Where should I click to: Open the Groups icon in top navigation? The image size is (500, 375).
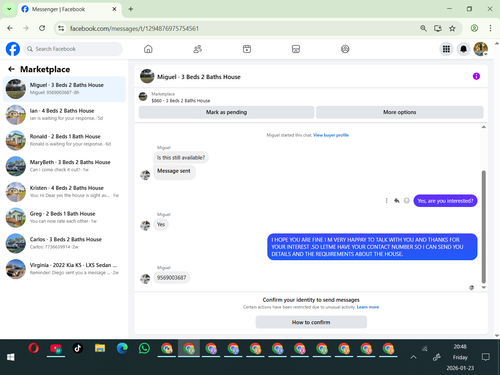(345, 49)
